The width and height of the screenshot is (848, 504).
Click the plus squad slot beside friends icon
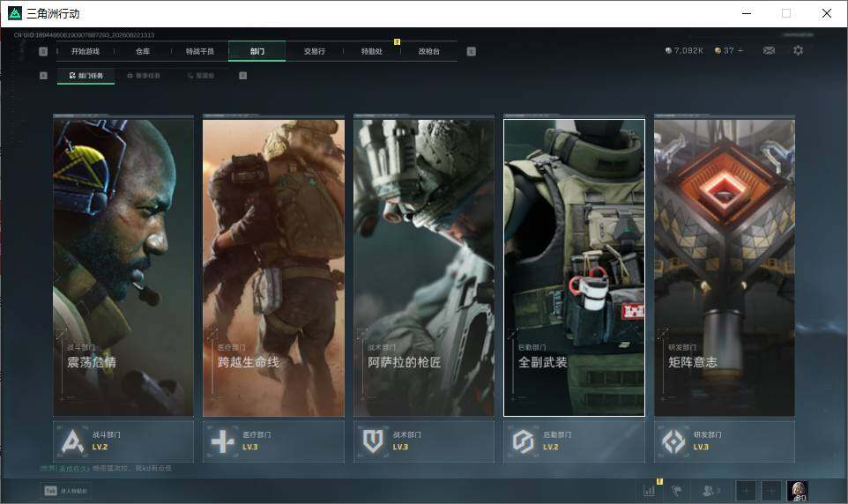coord(746,491)
